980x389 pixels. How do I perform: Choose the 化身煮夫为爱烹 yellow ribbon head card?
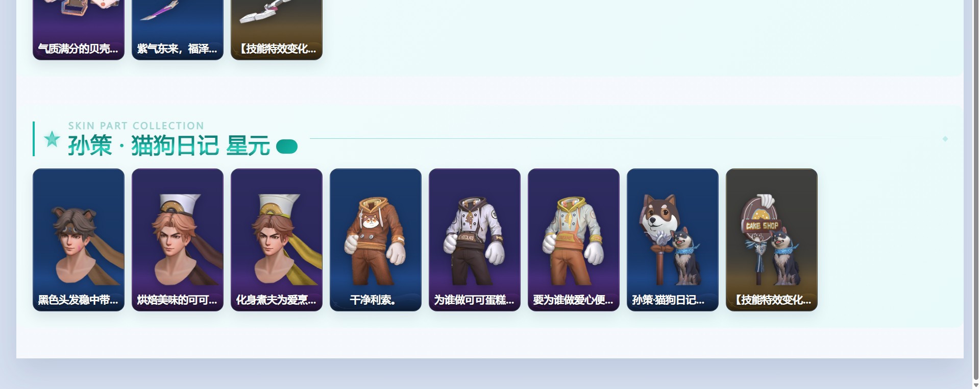click(x=277, y=239)
